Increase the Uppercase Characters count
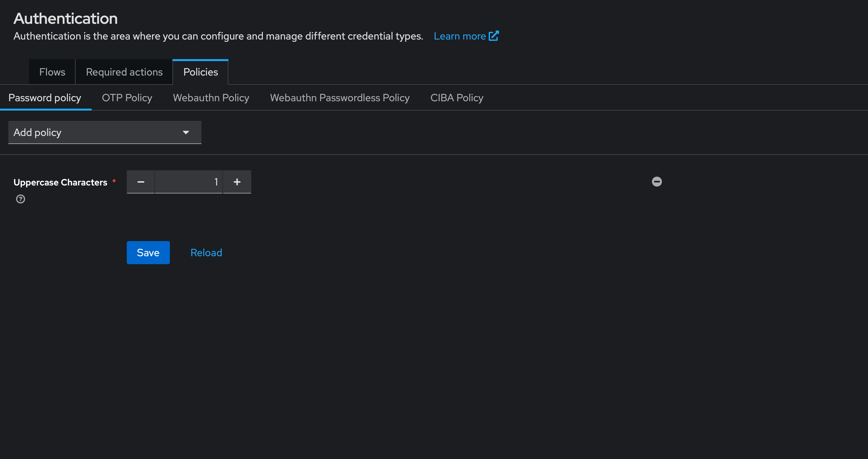 click(x=237, y=182)
